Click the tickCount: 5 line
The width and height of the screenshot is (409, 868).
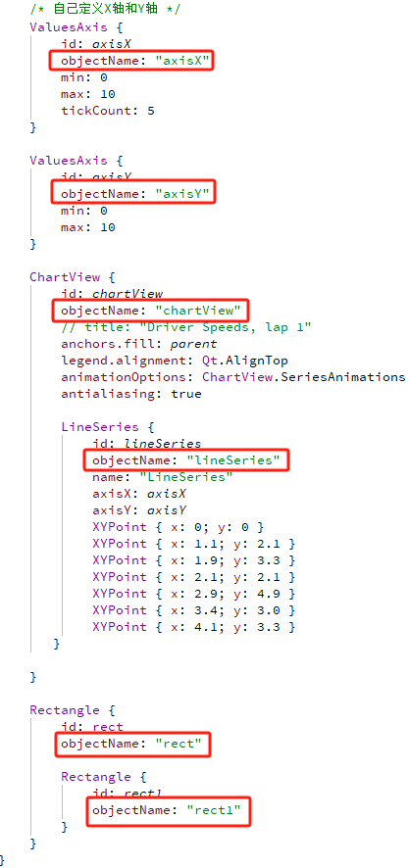[108, 111]
